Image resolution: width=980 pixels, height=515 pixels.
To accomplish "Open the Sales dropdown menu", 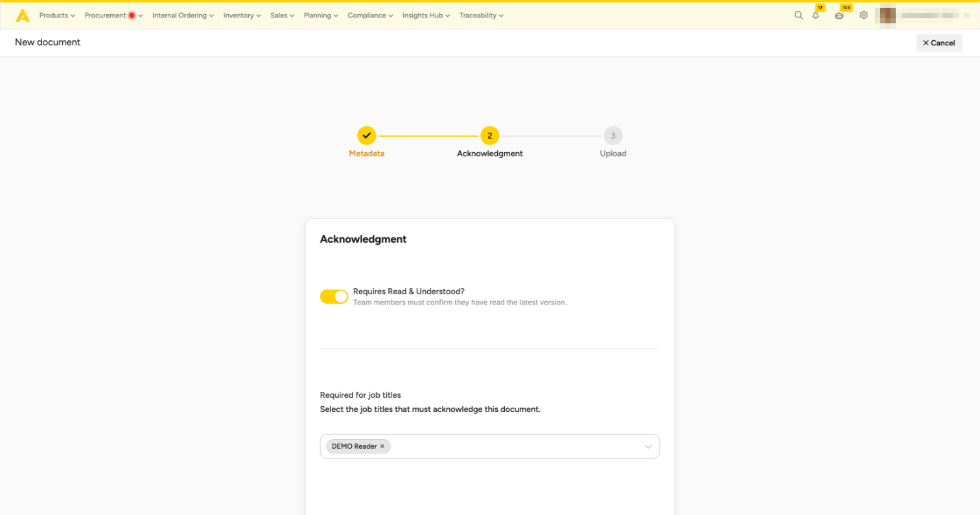I will (x=283, y=16).
